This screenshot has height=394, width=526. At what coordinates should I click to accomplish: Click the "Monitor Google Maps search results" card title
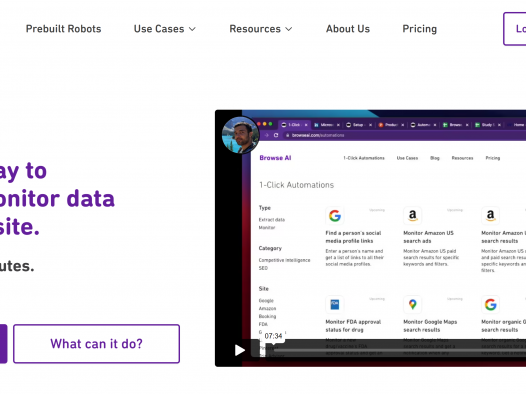click(x=430, y=326)
